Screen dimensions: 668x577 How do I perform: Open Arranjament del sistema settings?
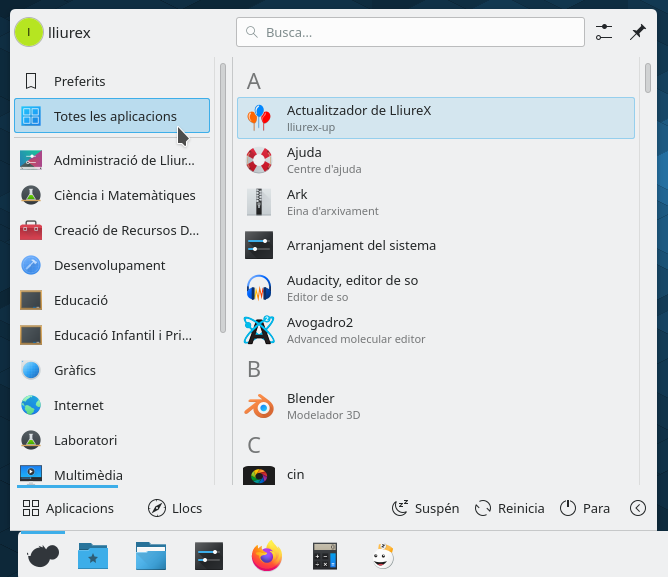(435, 245)
